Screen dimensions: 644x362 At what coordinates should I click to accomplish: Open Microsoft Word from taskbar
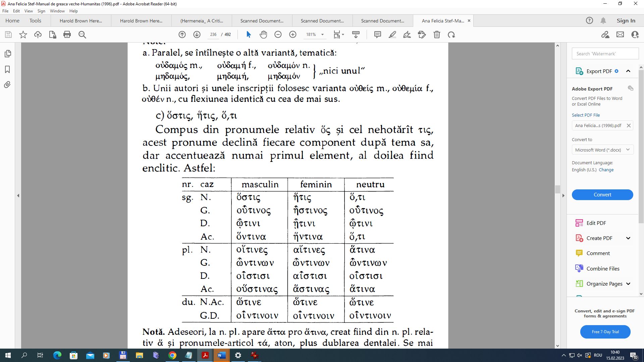221,355
